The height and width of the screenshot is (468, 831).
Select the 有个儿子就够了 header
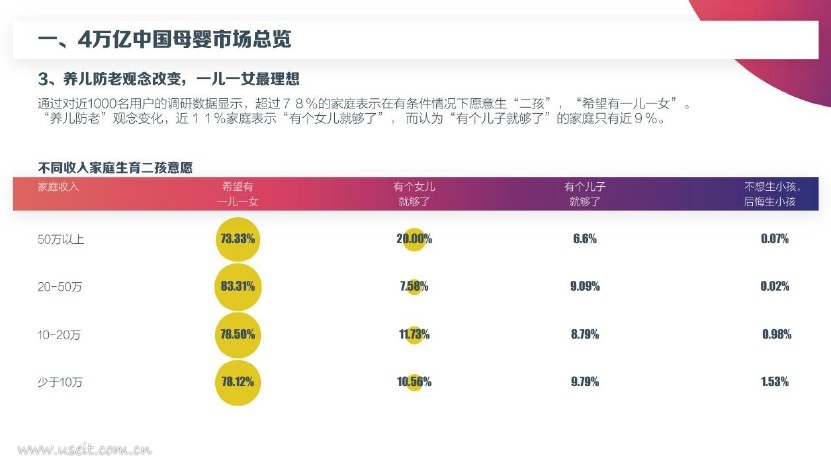coord(585,194)
